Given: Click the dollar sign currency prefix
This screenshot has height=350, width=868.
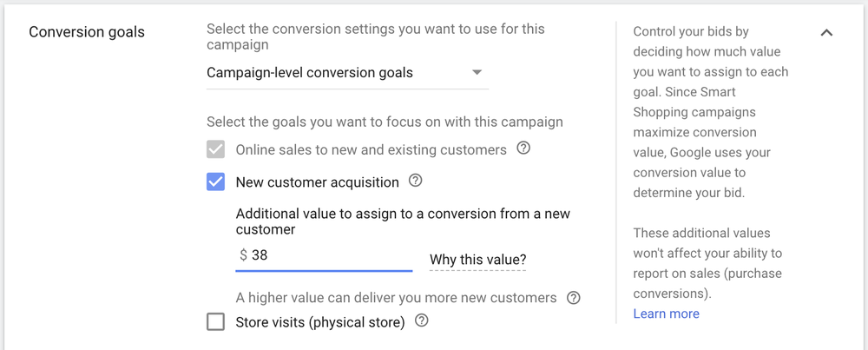Looking at the screenshot, I should [x=243, y=255].
